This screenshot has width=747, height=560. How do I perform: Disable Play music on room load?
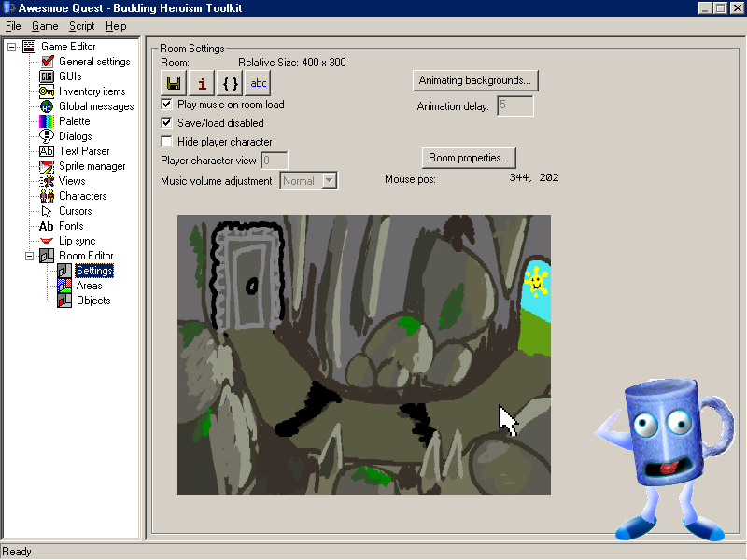pyautogui.click(x=167, y=105)
